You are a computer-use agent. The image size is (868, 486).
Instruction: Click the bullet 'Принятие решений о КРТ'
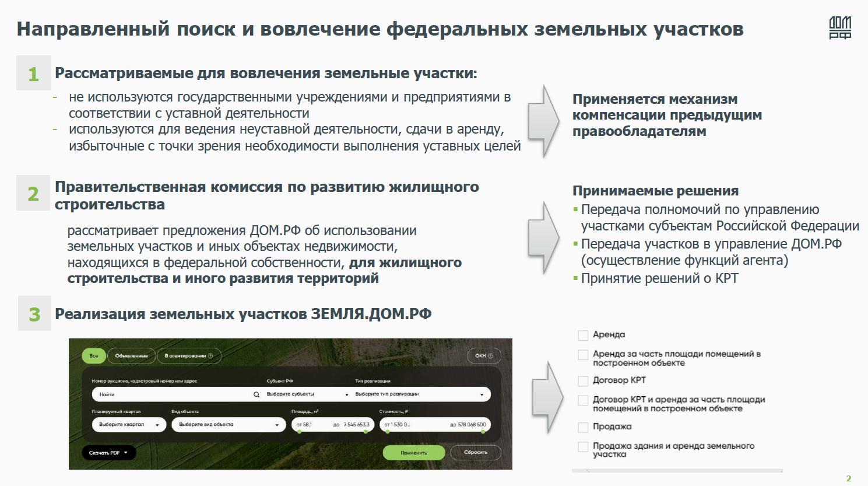[659, 278]
